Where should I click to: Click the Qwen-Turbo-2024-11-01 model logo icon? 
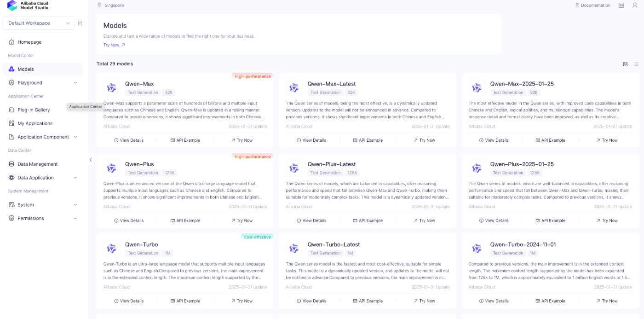click(477, 249)
